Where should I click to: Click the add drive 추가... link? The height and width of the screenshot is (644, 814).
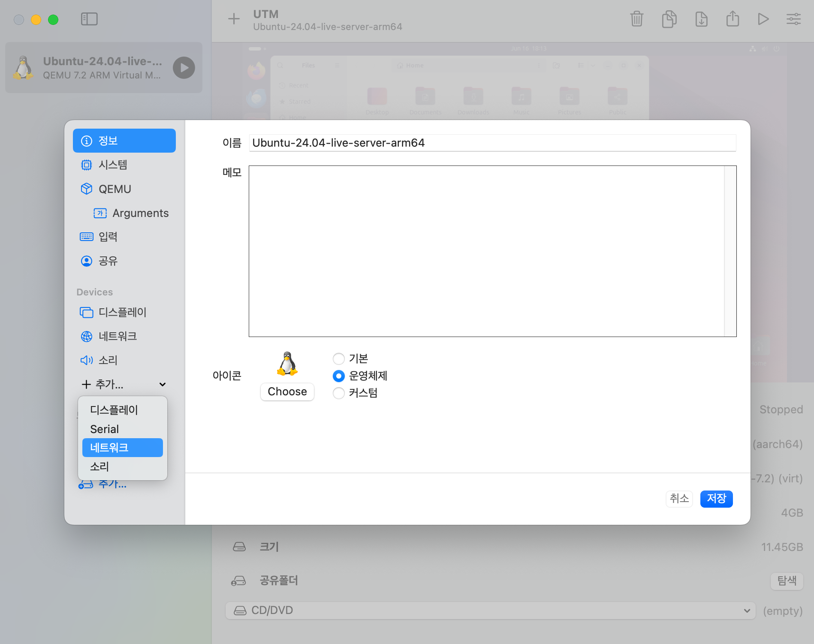coord(103,485)
